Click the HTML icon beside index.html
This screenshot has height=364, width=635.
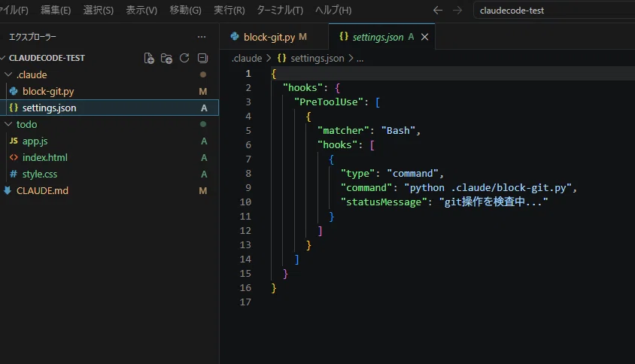coord(14,157)
